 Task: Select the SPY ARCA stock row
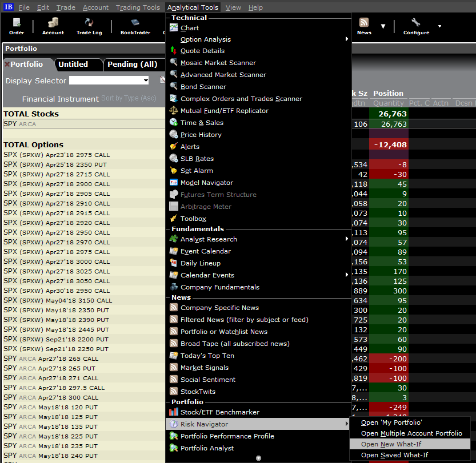tap(84, 124)
